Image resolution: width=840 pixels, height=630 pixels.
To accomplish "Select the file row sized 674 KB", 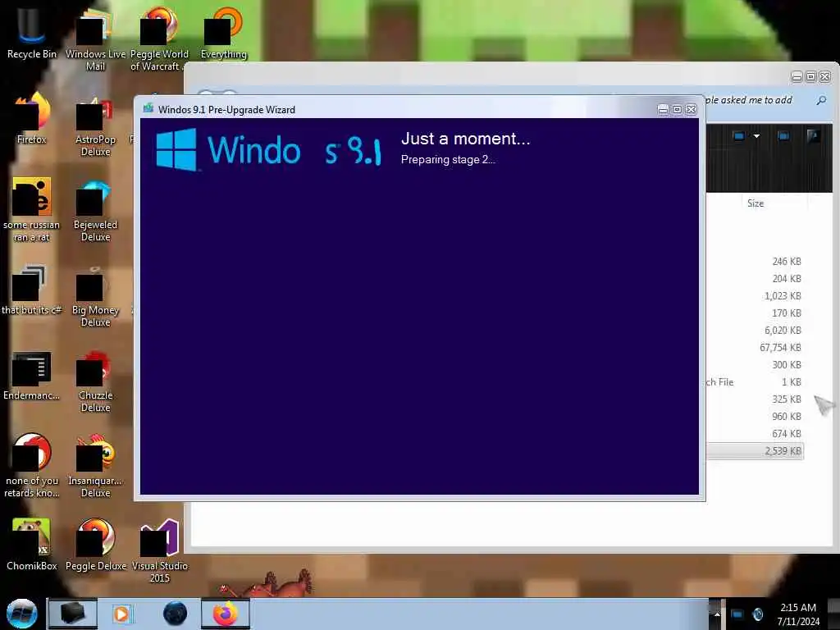I will [x=755, y=433].
